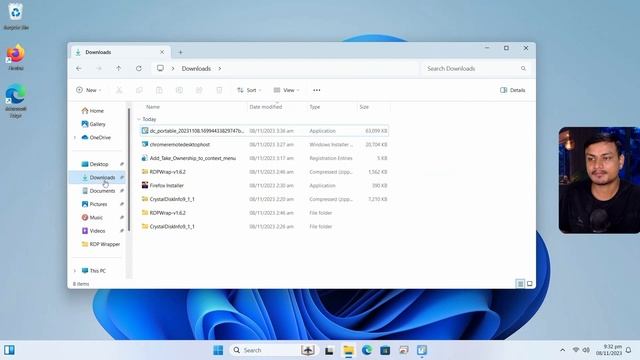Select the Downloads tab
The height and width of the screenshot is (360, 640).
point(119,52)
